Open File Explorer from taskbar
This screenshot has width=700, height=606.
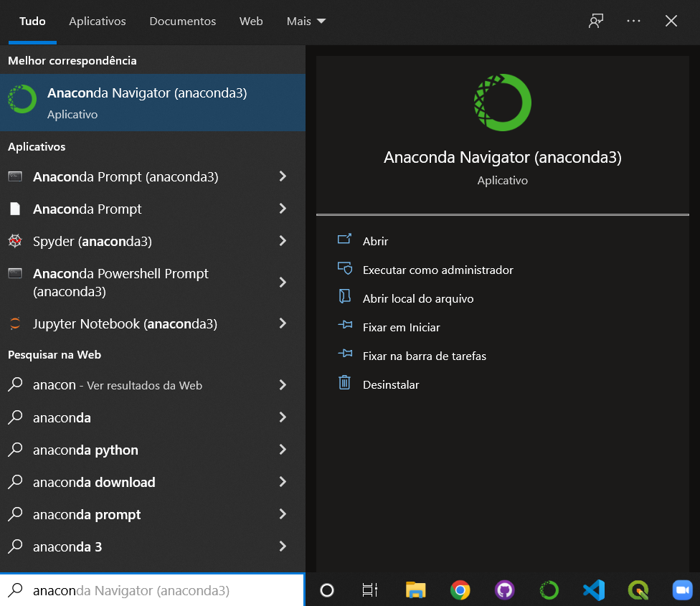point(416,590)
